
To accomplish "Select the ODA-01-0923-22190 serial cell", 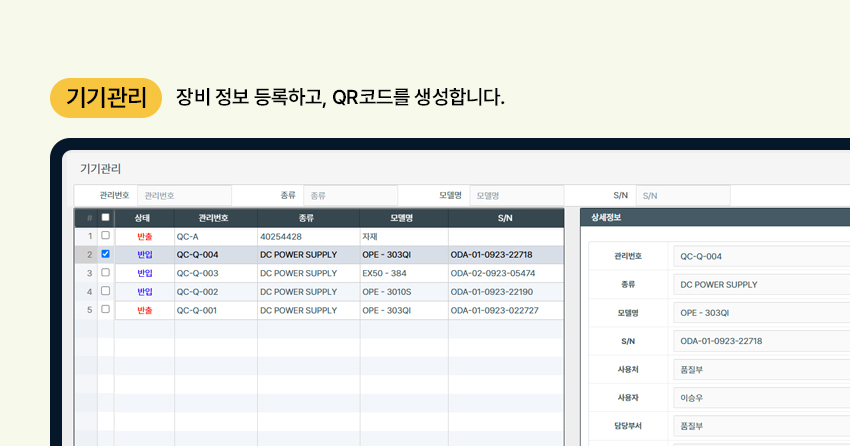I will tap(506, 292).
